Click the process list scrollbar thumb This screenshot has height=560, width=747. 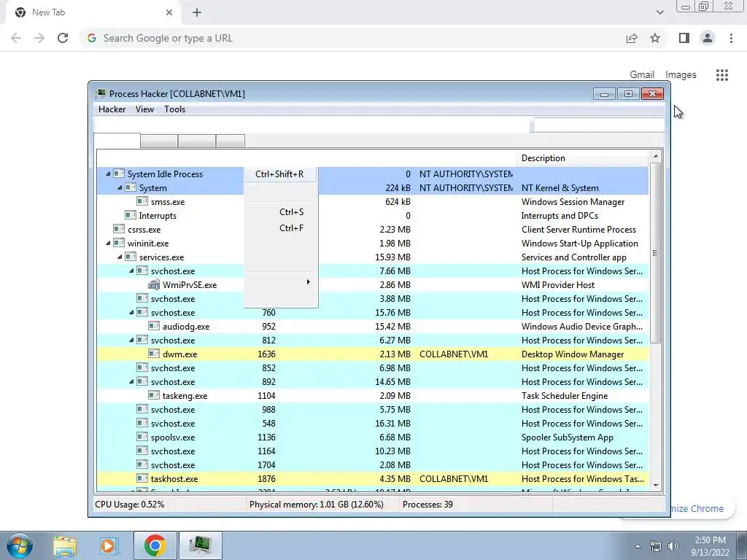656,253
